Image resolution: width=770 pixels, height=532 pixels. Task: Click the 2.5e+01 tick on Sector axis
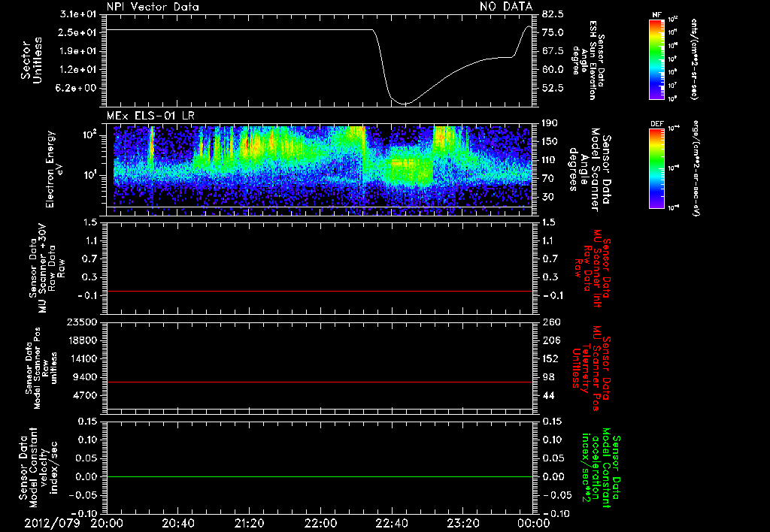click(x=77, y=32)
